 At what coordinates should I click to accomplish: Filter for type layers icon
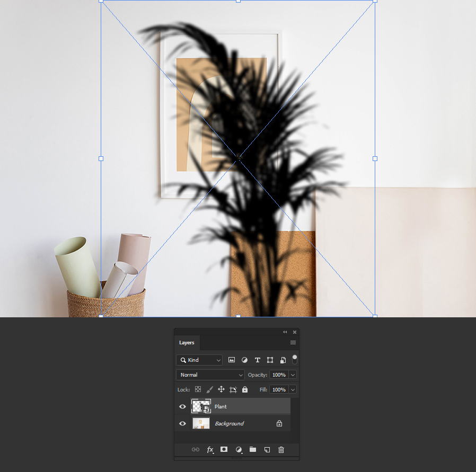[x=258, y=360]
